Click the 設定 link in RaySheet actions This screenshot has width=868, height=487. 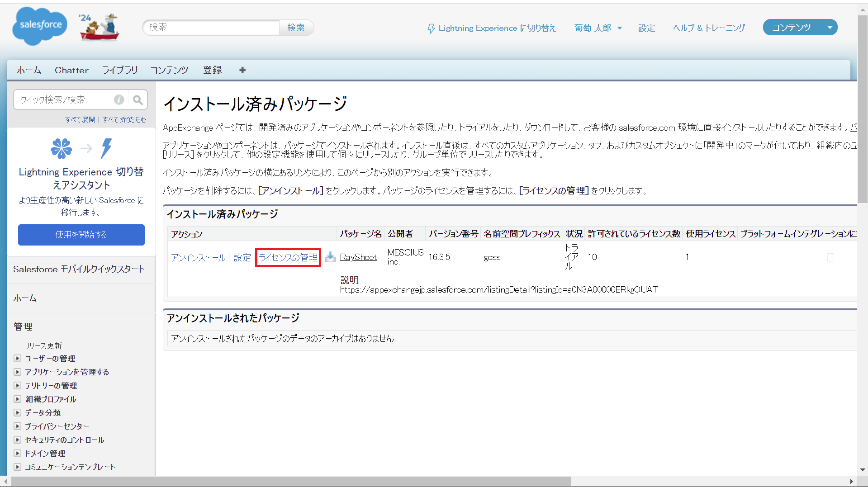[242, 257]
